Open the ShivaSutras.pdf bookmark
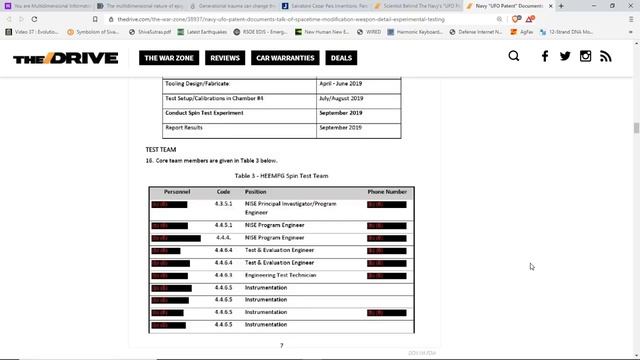Viewport: 640px width, 360px height. pos(150,32)
